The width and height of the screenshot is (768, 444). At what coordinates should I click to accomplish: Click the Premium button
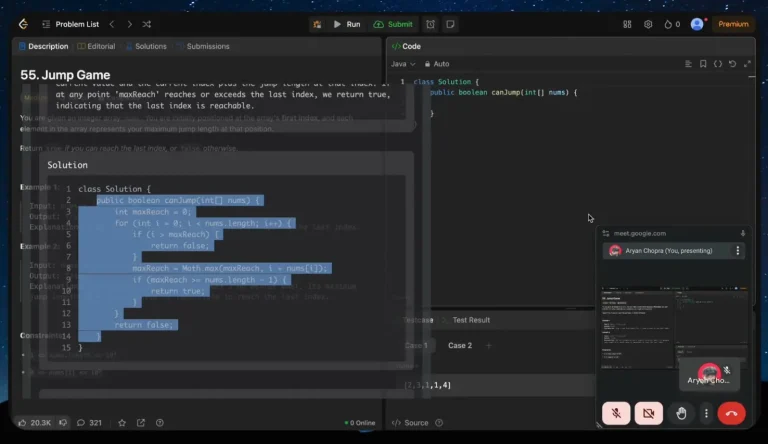[733, 24]
